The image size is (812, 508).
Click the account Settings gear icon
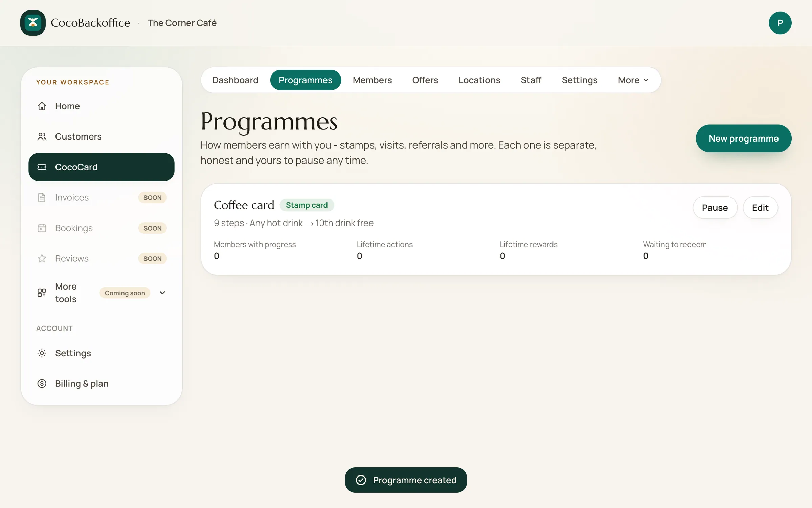[42, 353]
